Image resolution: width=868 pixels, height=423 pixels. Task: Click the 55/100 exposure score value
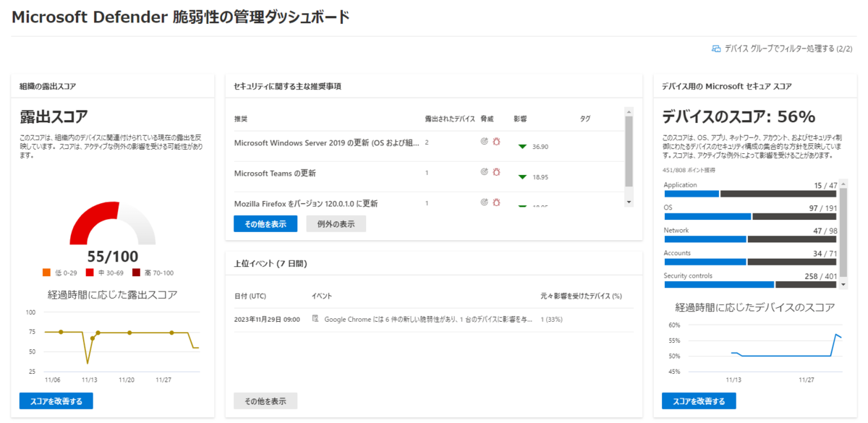(112, 257)
